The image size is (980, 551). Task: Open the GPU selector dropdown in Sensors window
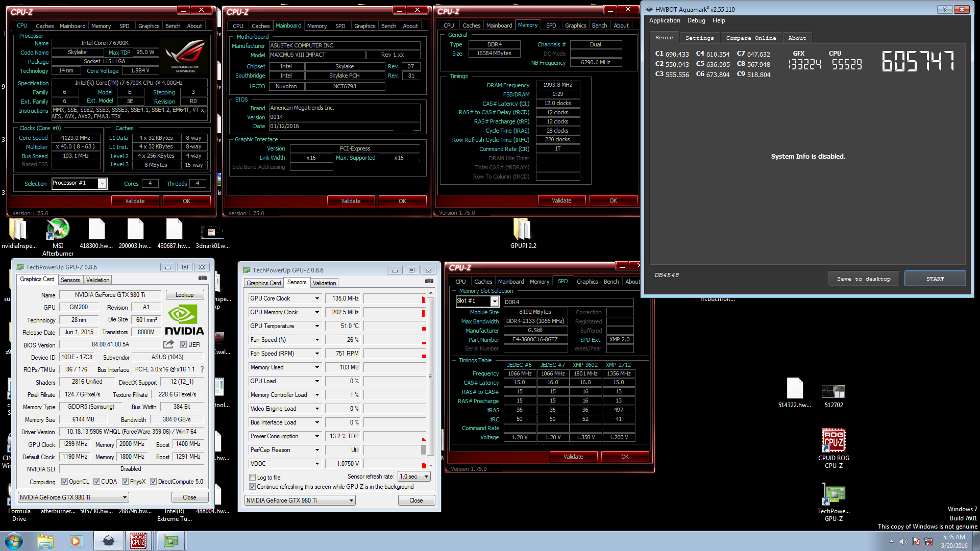click(x=300, y=500)
